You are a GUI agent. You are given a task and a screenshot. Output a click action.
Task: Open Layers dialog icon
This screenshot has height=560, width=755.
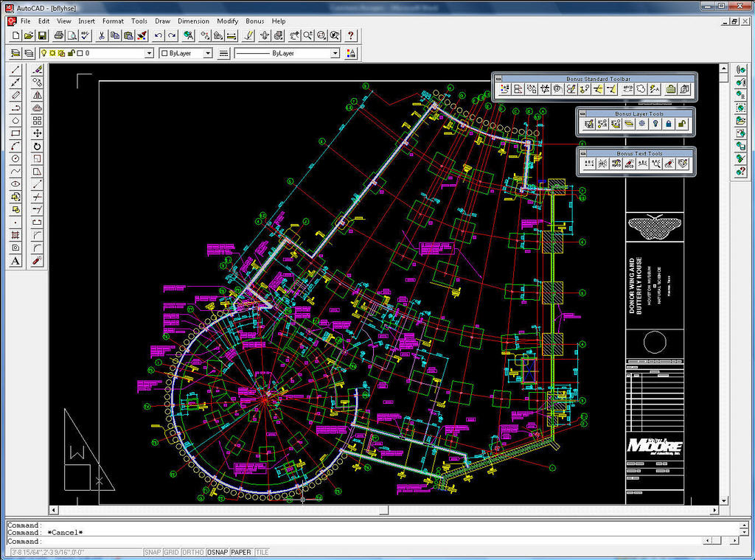point(29,53)
